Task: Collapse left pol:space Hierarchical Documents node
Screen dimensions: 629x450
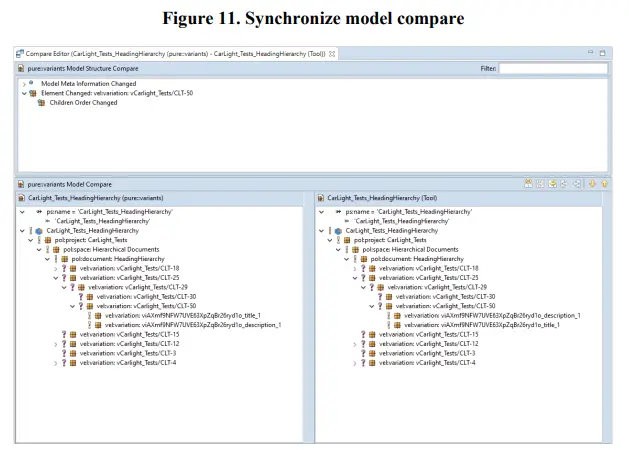Action: (x=39, y=249)
